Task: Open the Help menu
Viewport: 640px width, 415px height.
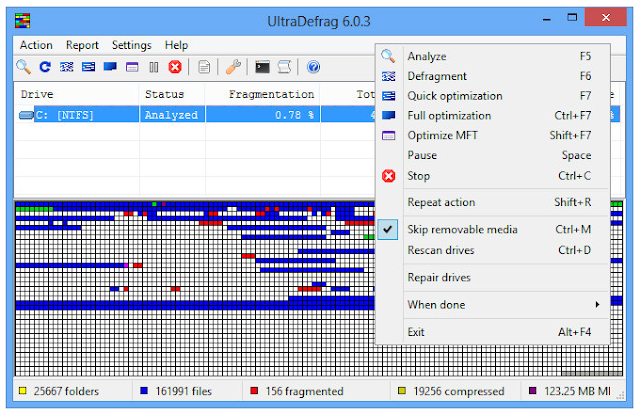Action: pyautogui.click(x=176, y=45)
